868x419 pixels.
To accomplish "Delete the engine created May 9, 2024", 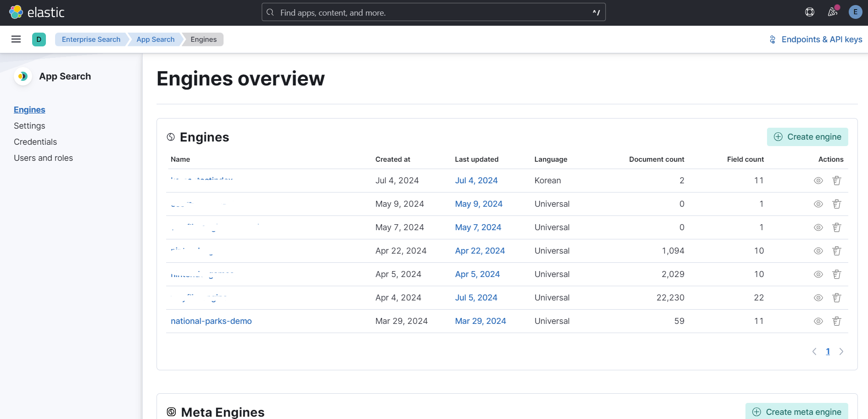I will pos(837,204).
